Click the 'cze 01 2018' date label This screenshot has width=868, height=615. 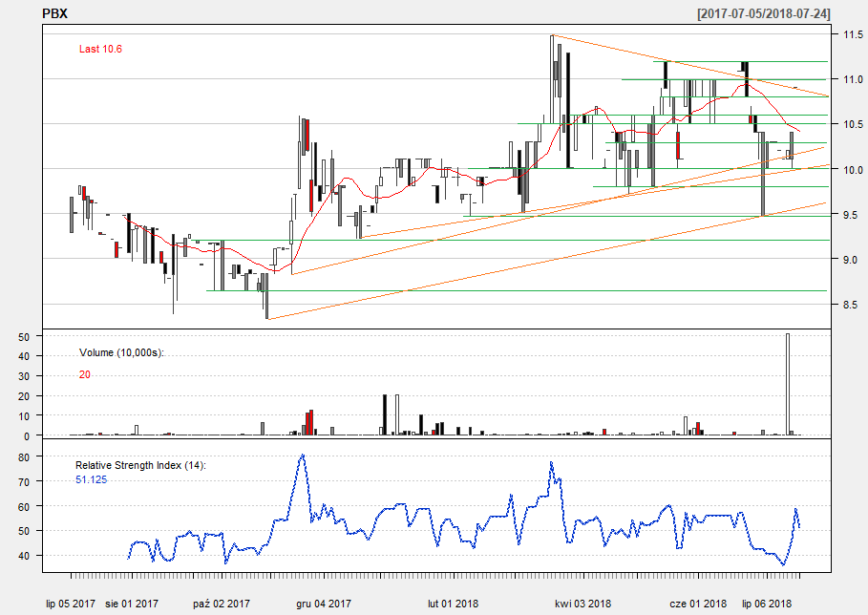(698, 604)
